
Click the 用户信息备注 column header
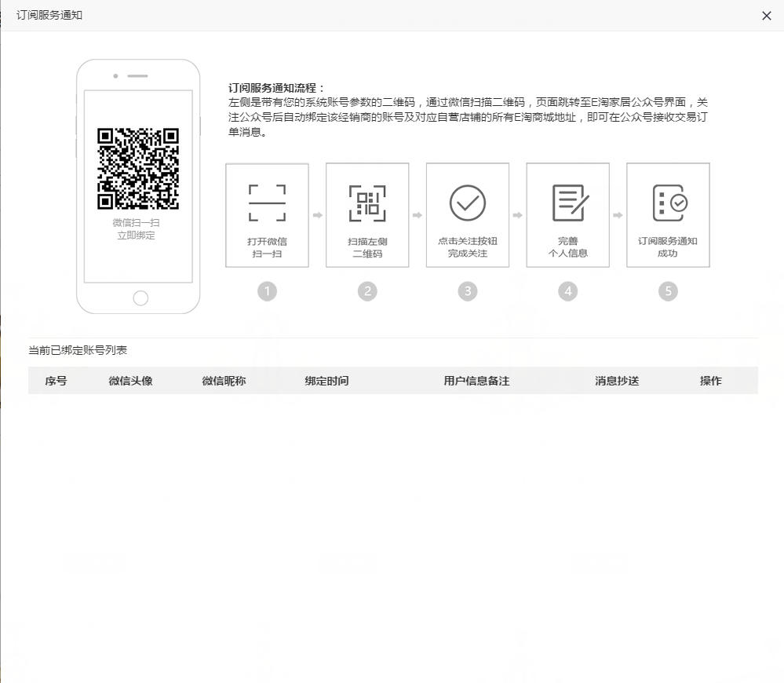click(476, 381)
